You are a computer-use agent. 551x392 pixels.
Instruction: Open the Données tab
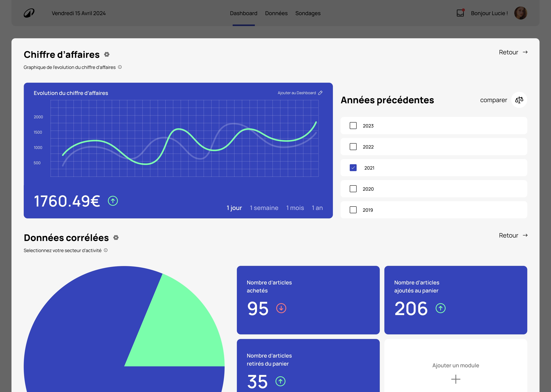click(276, 13)
